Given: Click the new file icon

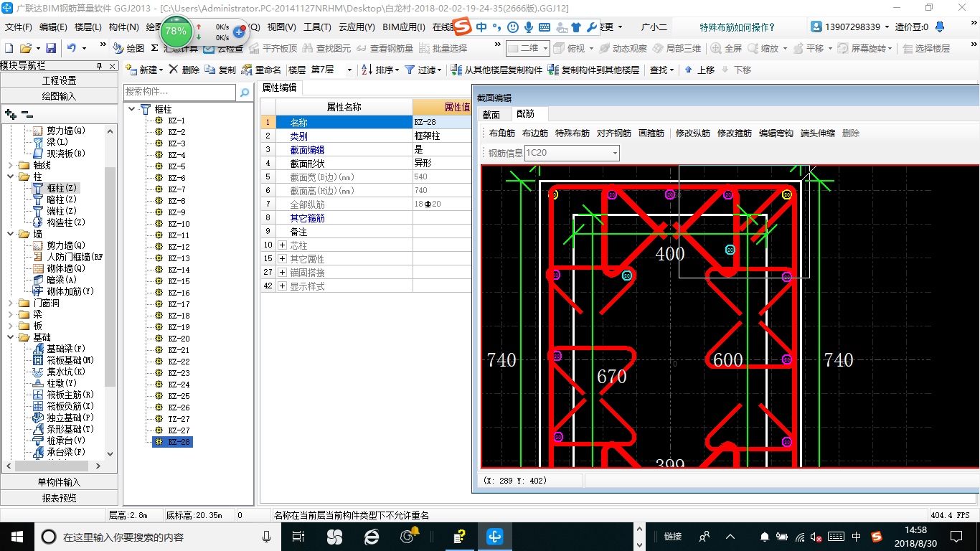Looking at the screenshot, I should pos(9,49).
